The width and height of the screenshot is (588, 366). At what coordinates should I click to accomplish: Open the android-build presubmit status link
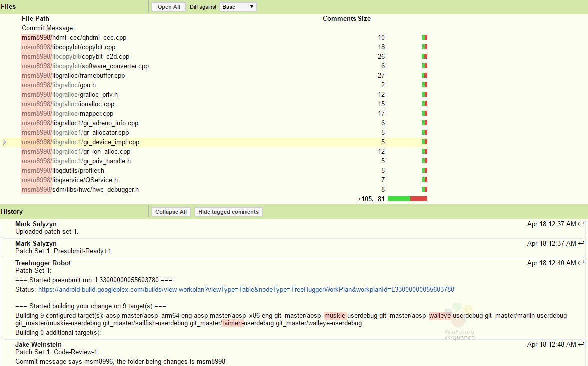click(x=246, y=290)
